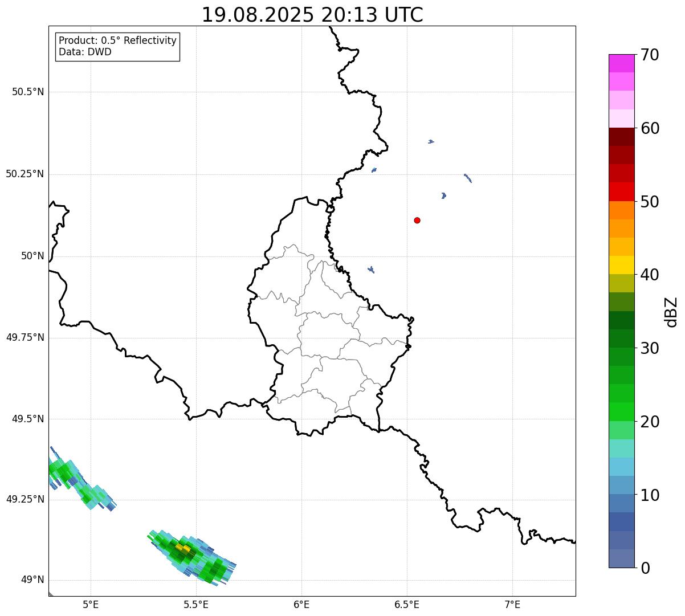
Task: Click the dBZ colorbar label
Action: tap(671, 311)
